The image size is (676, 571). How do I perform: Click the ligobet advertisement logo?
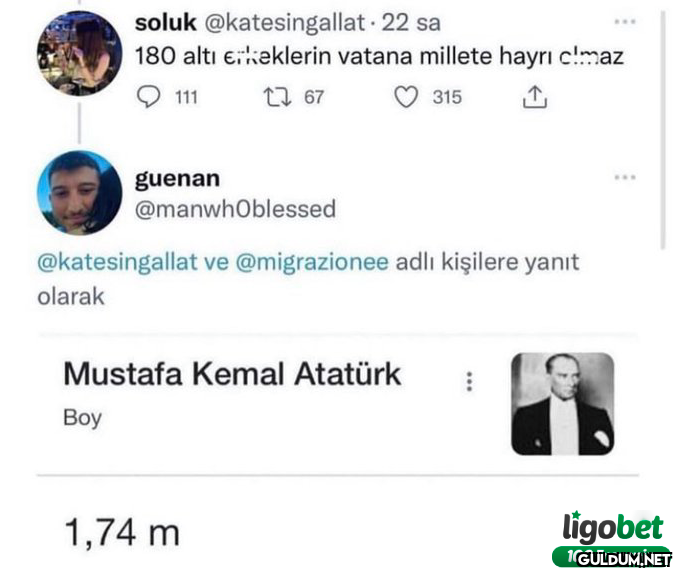click(612, 528)
